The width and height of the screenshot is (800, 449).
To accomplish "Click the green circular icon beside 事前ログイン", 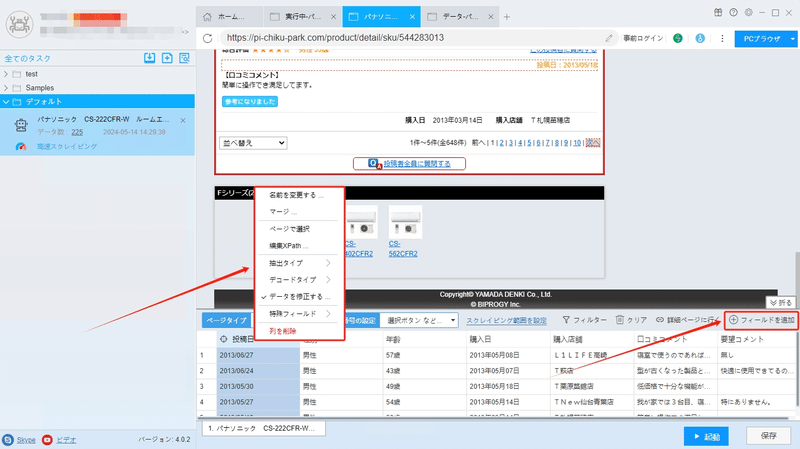I will coord(678,38).
